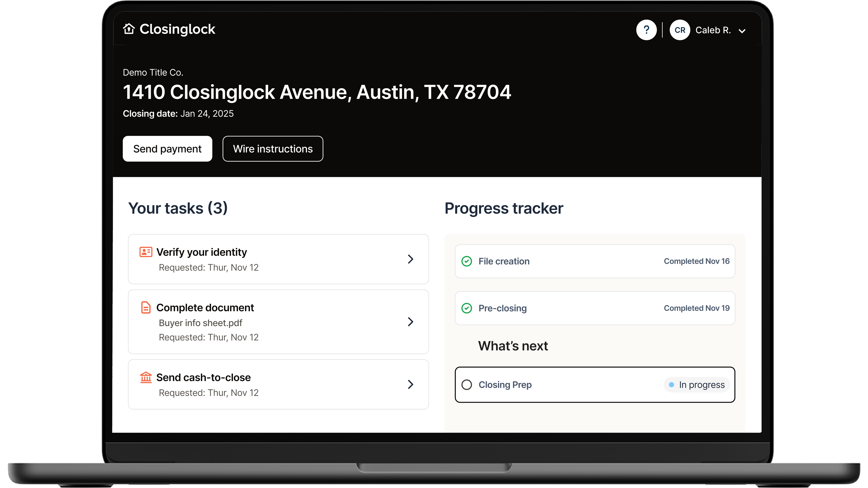Image resolution: width=868 pixels, height=488 pixels.
Task: Click the CR profile avatar
Action: pos(680,30)
